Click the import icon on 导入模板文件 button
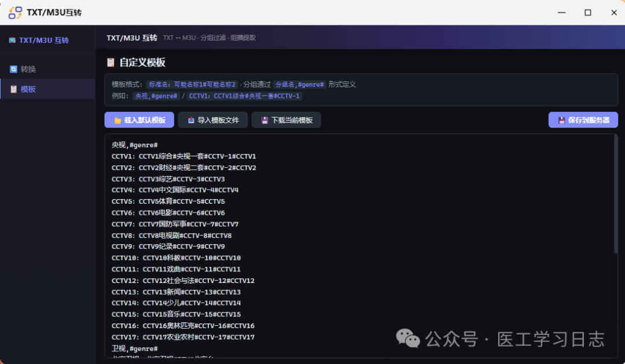The image size is (625, 364). [x=192, y=120]
